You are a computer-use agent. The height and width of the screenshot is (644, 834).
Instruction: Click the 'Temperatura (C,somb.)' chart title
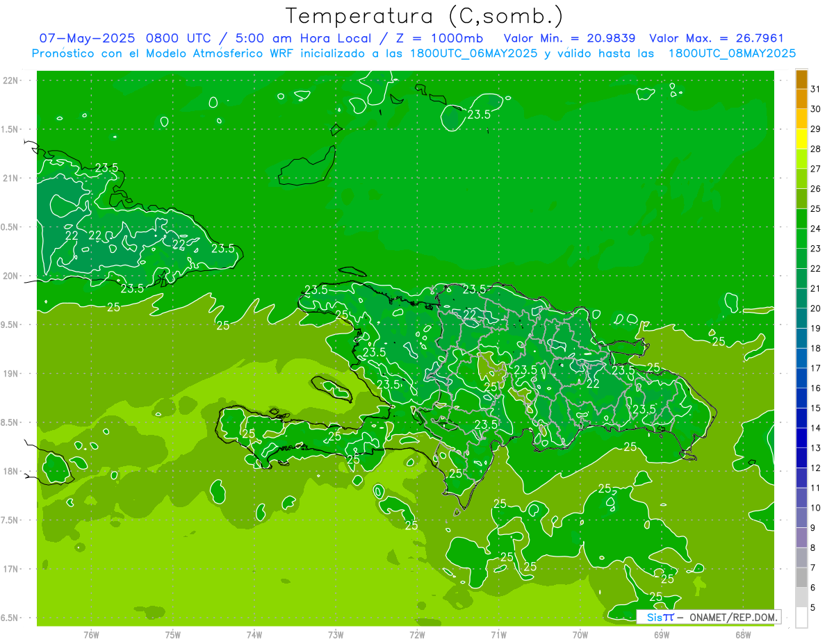(x=424, y=15)
